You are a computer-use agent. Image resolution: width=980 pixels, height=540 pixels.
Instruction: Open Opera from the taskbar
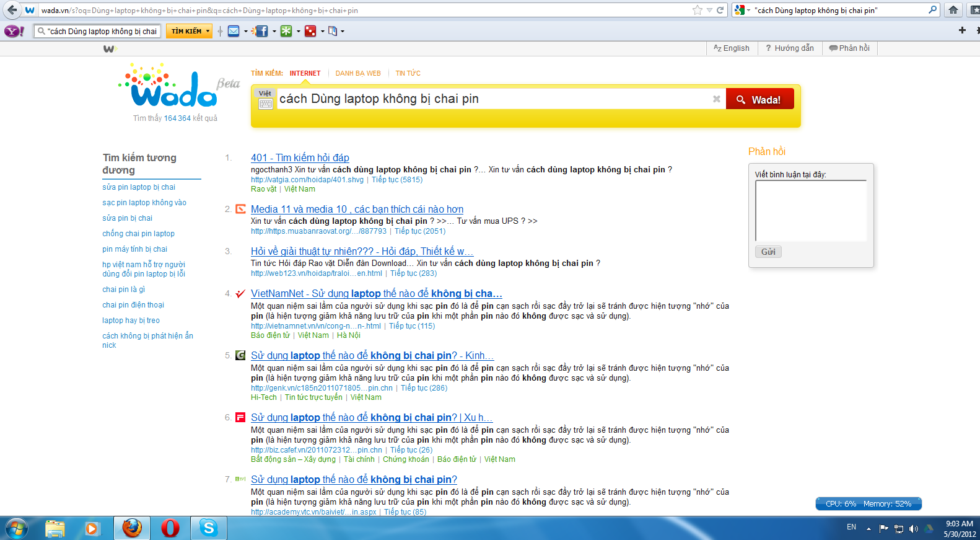170,528
